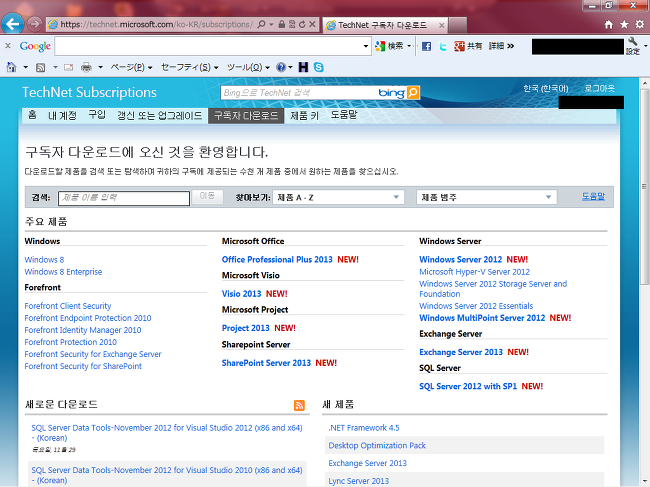Click the orange RSS feed icon for new downloads

[x=299, y=405]
